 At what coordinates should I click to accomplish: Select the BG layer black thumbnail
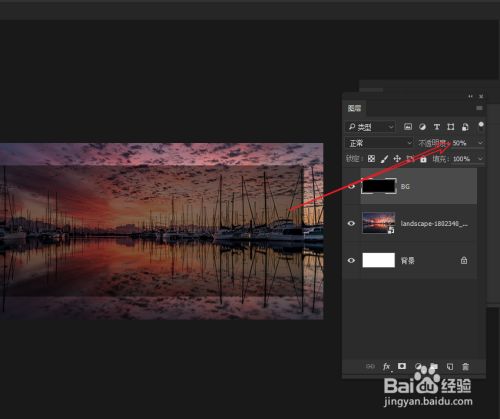tap(379, 186)
